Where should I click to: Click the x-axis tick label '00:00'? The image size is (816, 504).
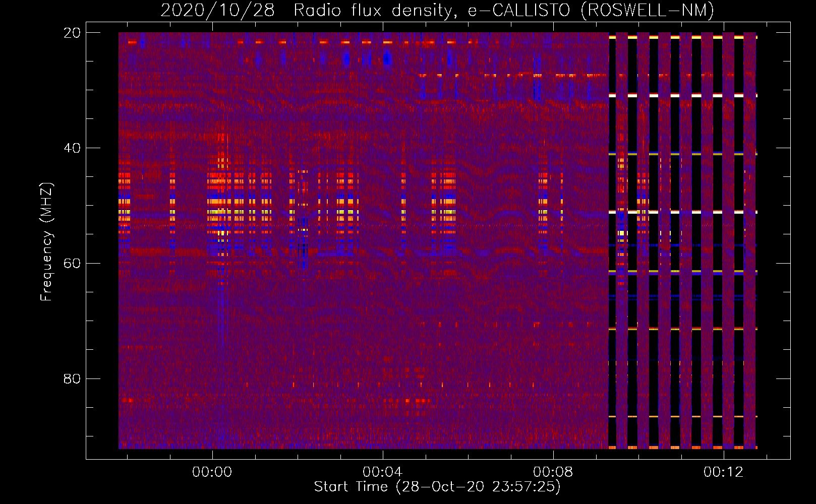click(x=212, y=472)
